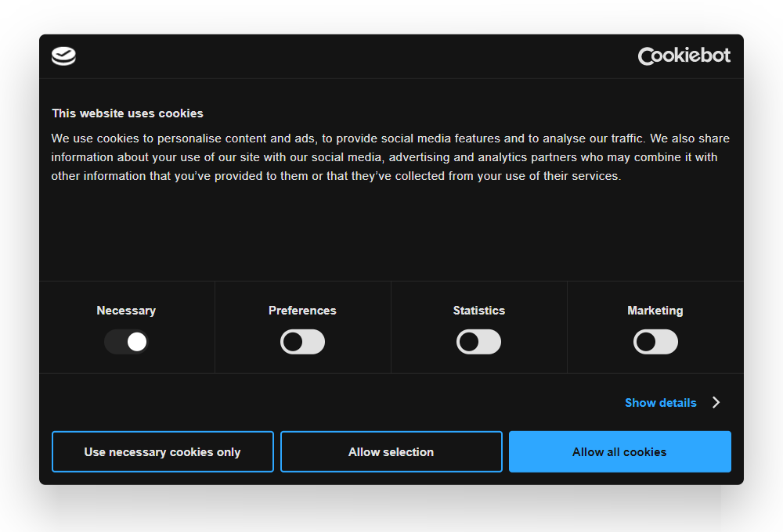Turn on the Statistics cookies toggle
This screenshot has width=783, height=532.
(479, 342)
